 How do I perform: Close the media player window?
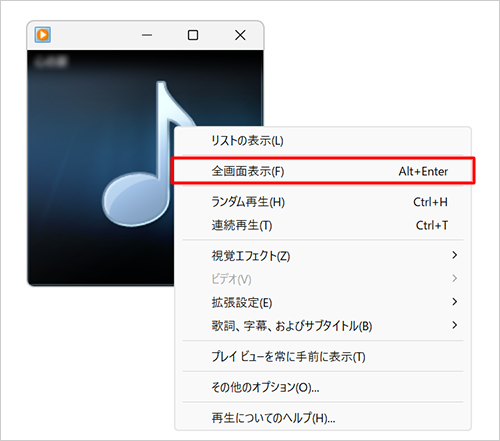(240, 35)
